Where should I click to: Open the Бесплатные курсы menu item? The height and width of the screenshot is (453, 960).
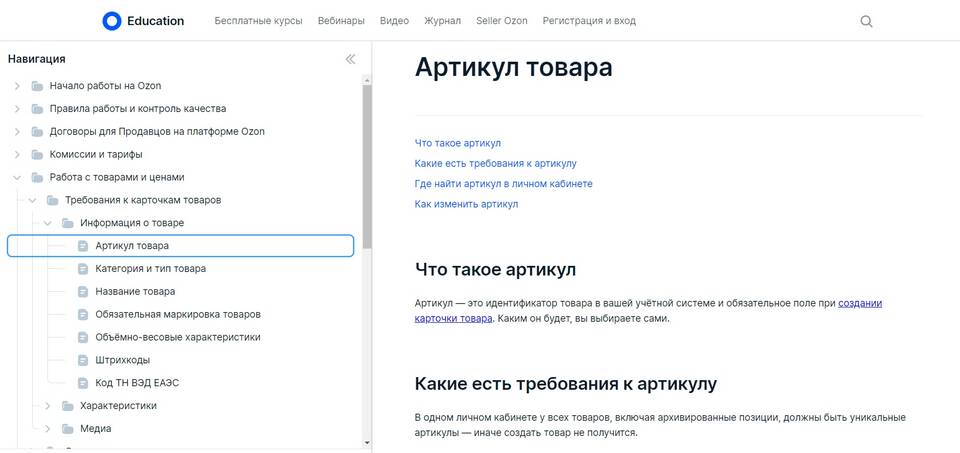point(258,21)
